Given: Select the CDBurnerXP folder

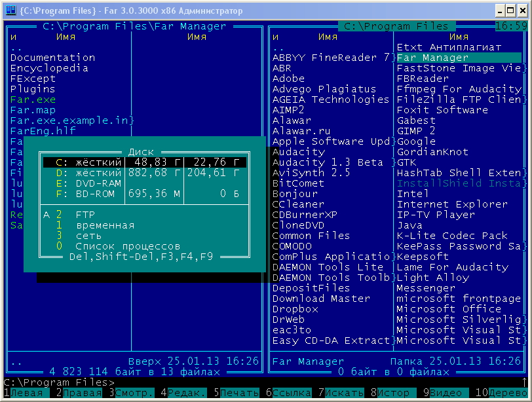Looking at the screenshot, I should coord(305,215).
